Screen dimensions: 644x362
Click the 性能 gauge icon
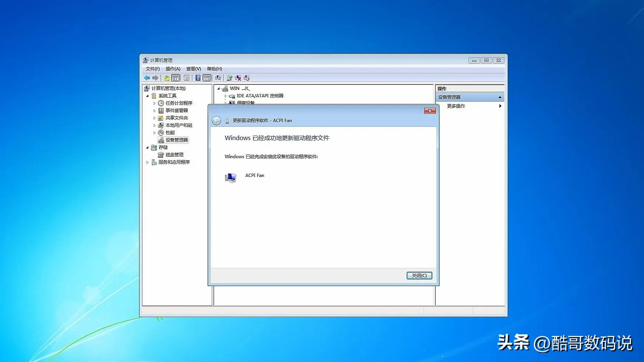[x=161, y=133]
